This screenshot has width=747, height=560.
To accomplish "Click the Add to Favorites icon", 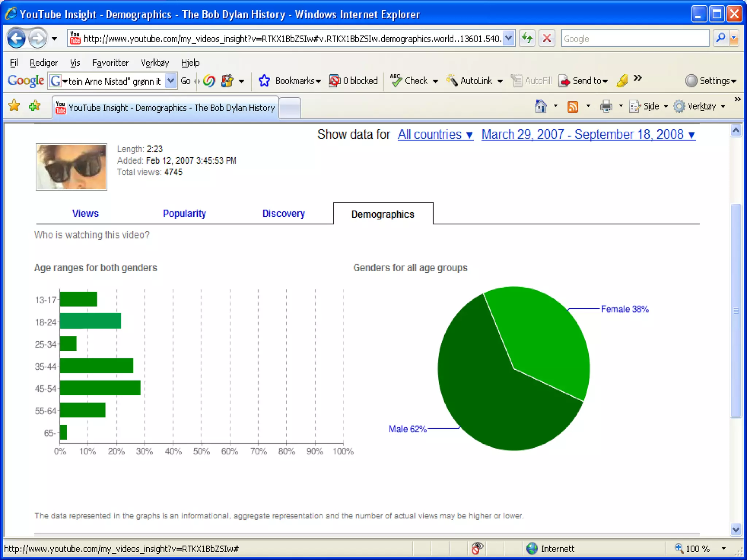I will pos(35,106).
